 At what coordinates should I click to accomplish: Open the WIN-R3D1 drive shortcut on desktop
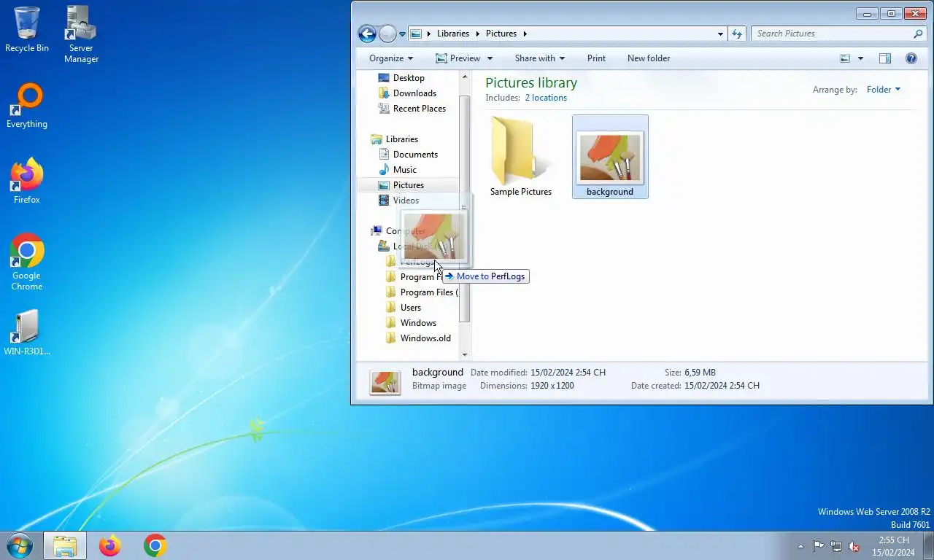(27, 332)
